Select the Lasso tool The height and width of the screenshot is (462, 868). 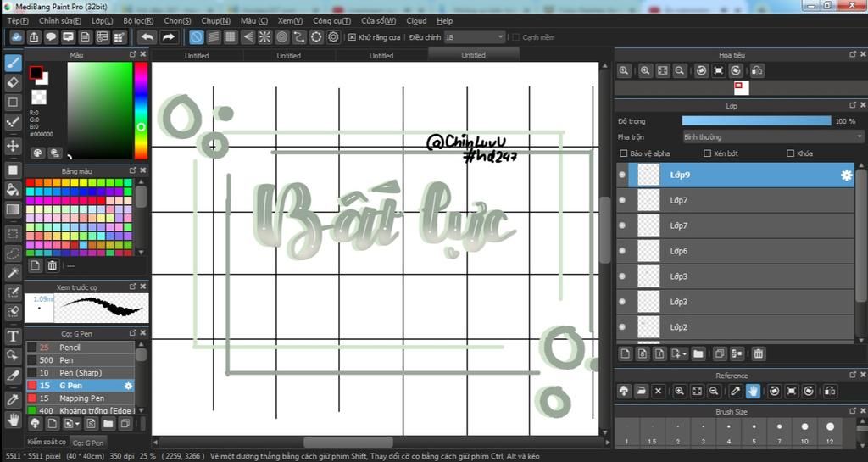[13, 253]
